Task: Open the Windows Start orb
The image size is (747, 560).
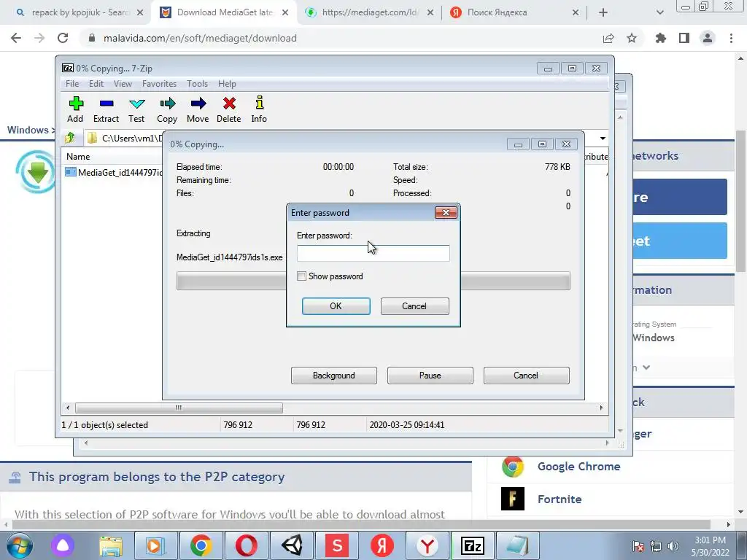Action: [x=20, y=545]
